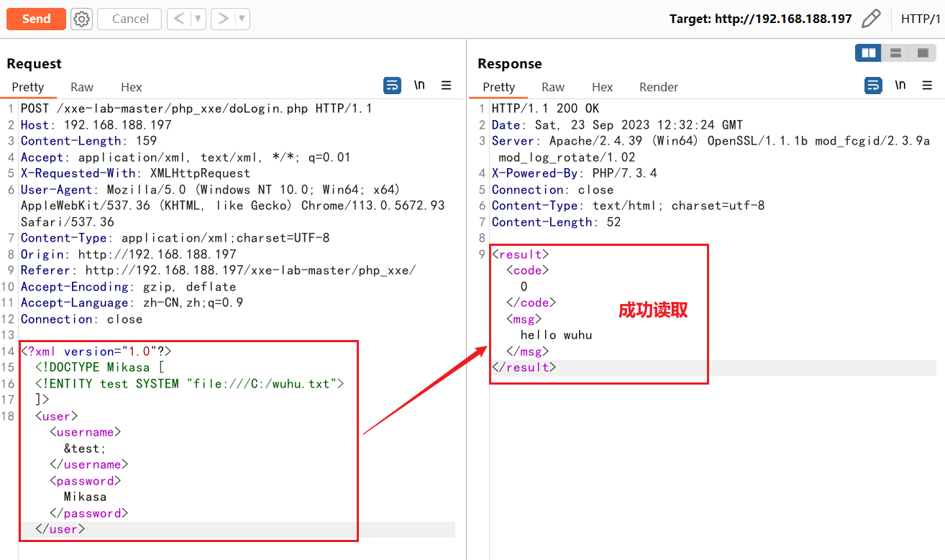The width and height of the screenshot is (945, 560).
Task: Click Connection: close in the Request panel
Action: (81, 319)
